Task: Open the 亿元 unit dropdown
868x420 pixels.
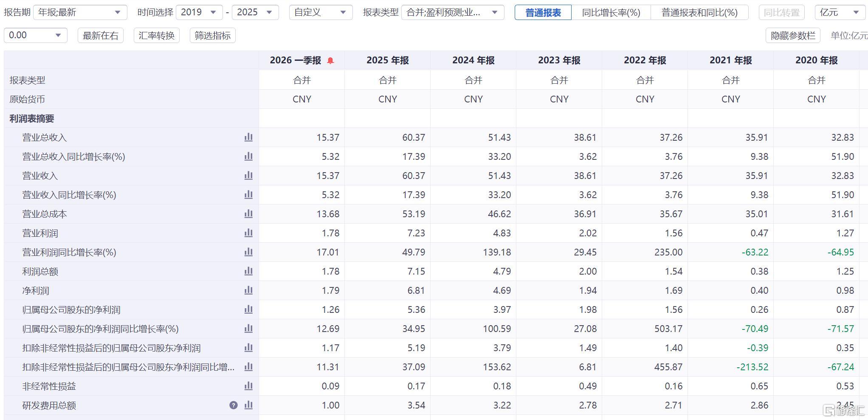Action: point(840,12)
